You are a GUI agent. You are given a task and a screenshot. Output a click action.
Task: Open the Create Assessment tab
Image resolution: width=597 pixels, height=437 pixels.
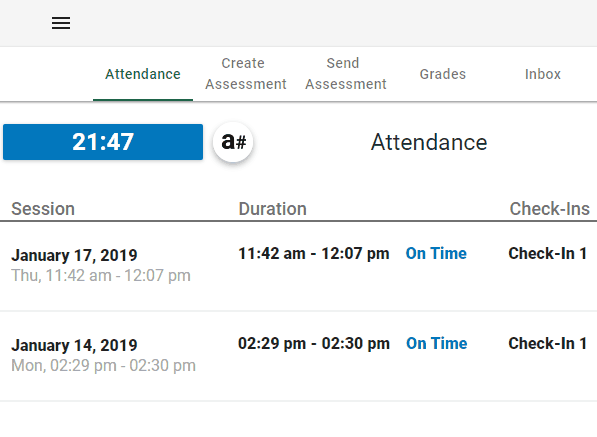(246, 74)
